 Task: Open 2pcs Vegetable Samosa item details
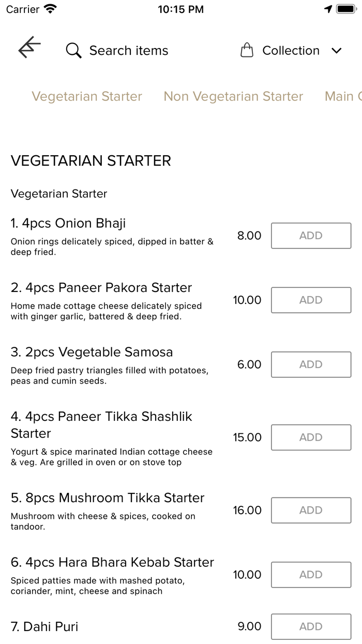[92, 352]
